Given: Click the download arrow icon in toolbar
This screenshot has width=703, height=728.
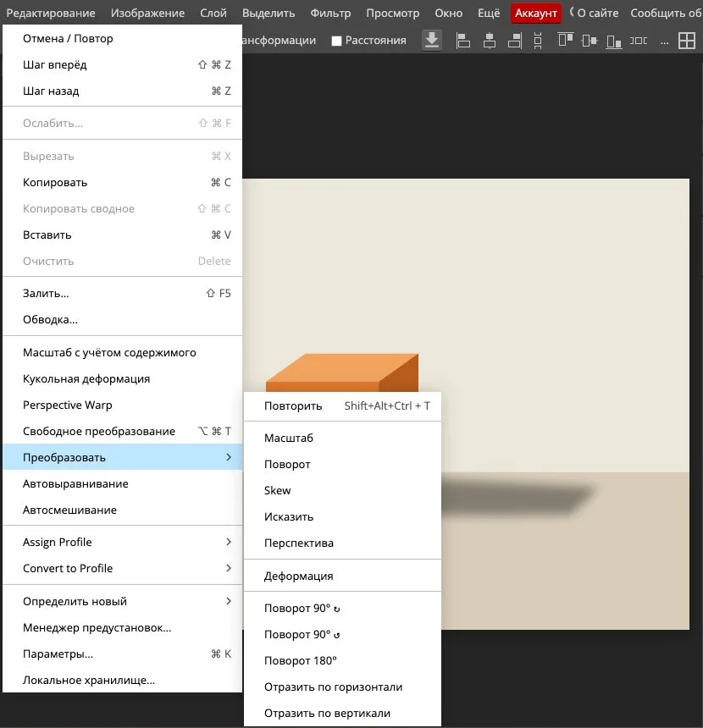Looking at the screenshot, I should coord(432,41).
